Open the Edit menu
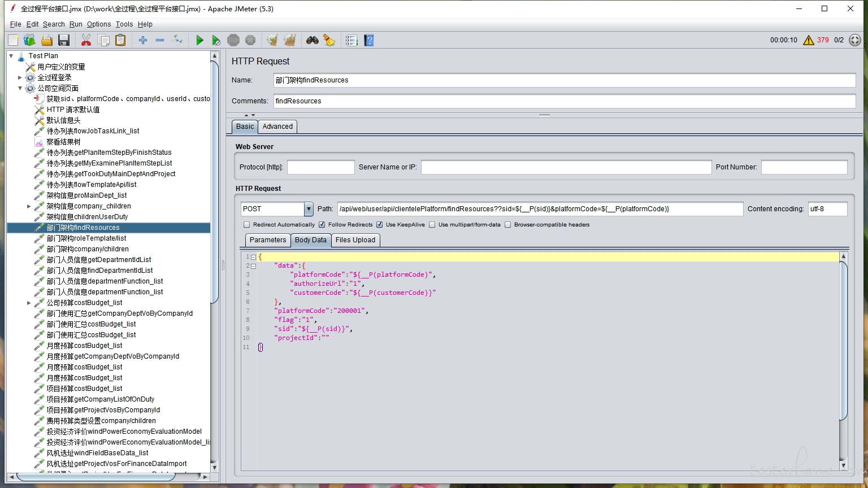 click(32, 24)
